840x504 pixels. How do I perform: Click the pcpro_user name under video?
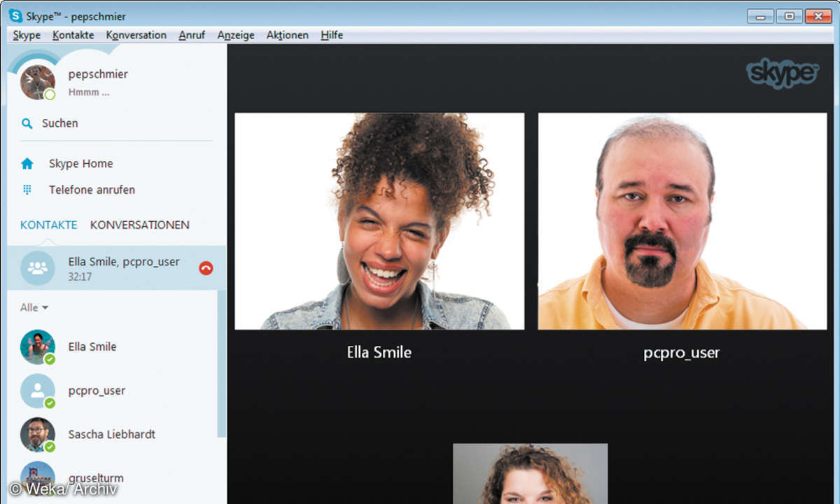pos(682,353)
